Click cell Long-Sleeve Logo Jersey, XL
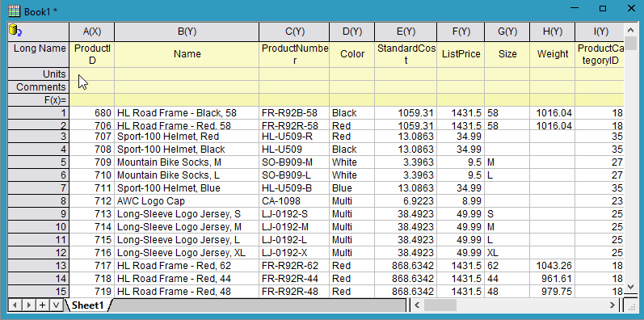The height and width of the screenshot is (320, 644). click(187, 253)
